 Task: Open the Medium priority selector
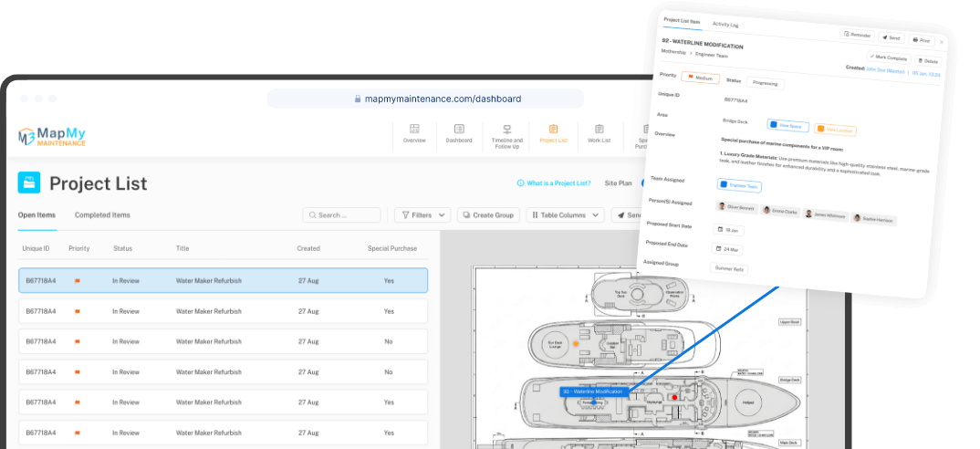pyautogui.click(x=701, y=78)
